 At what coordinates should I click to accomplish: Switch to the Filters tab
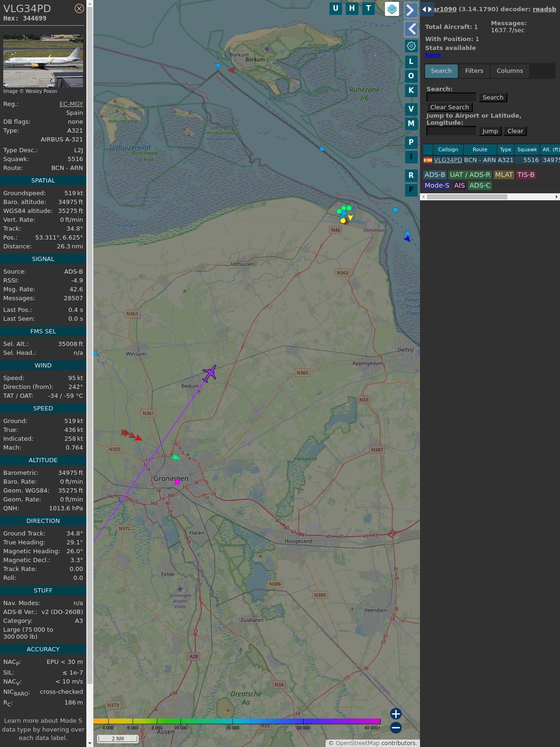474,71
